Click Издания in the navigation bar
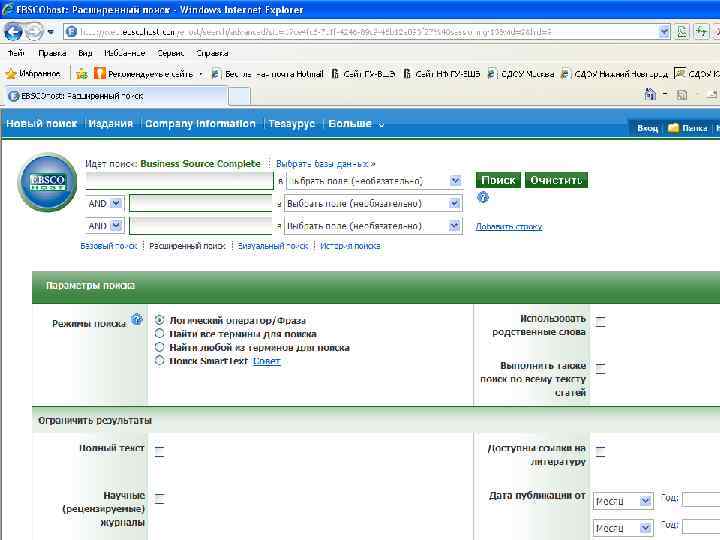The image size is (720, 540). click(x=111, y=124)
